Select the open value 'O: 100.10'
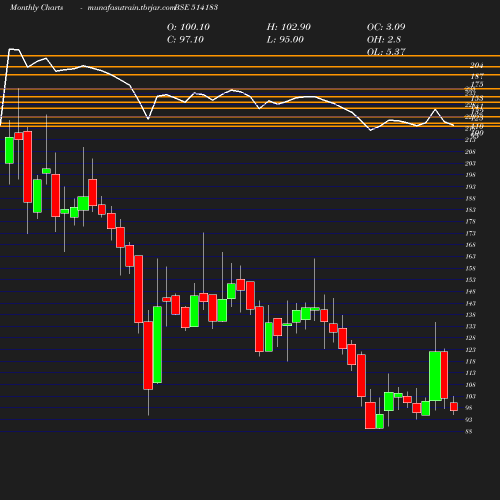Screen dimensions: 500x500 point(188,27)
